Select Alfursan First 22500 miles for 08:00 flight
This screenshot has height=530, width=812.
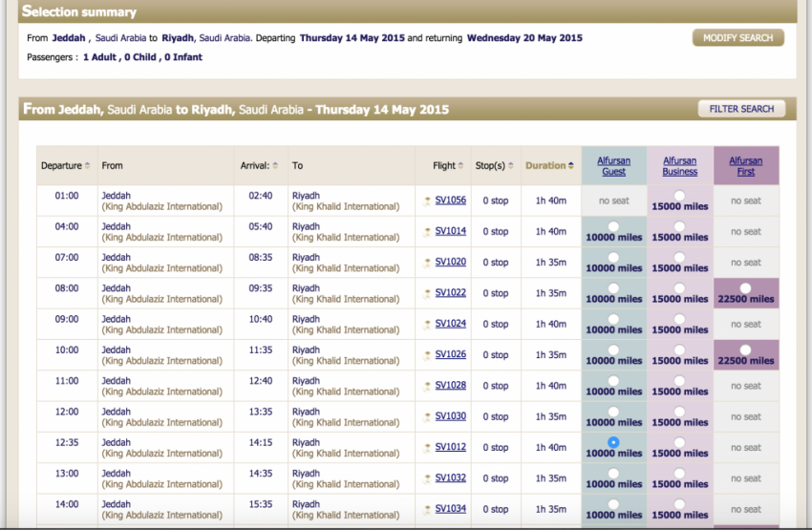[745, 287]
